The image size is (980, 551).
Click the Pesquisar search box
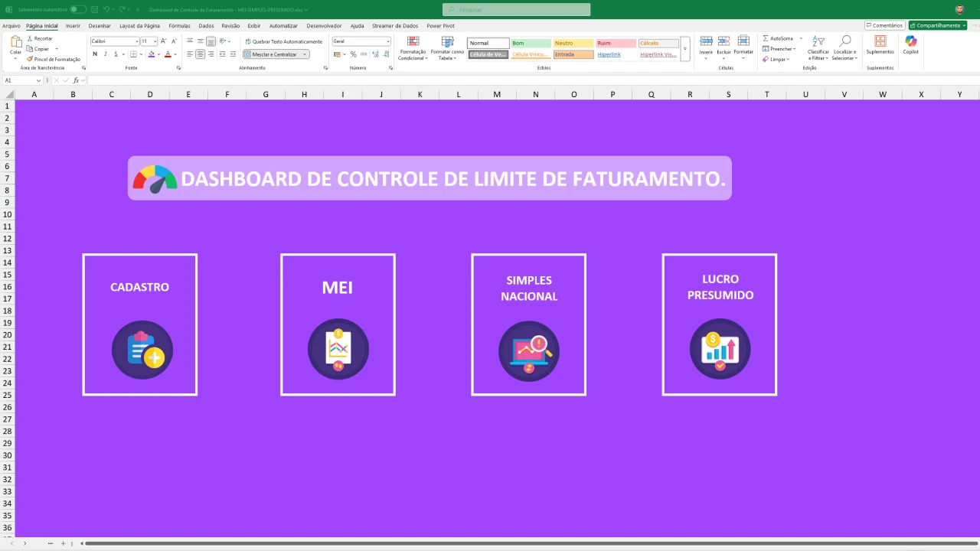point(516,9)
